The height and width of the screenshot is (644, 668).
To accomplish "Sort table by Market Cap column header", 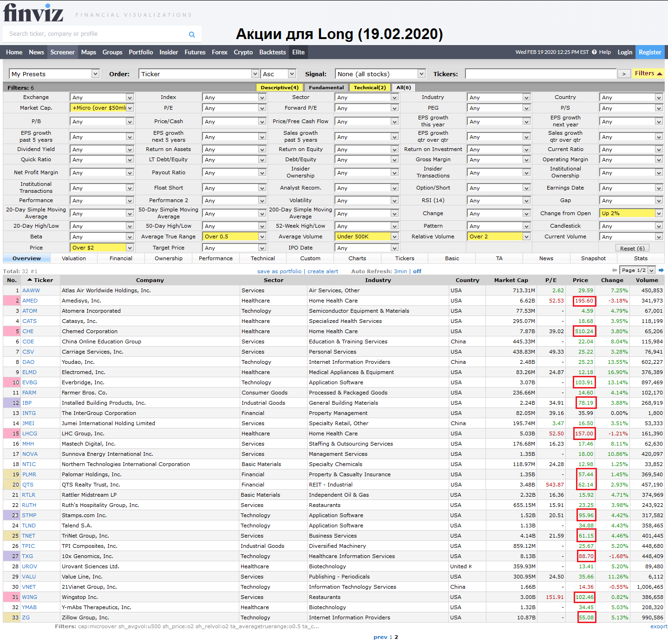I will 511,280.
